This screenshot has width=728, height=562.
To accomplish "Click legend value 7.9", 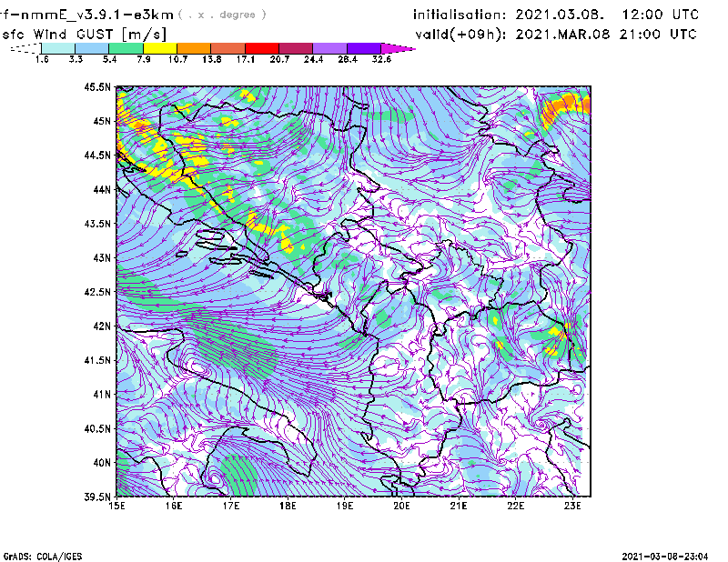I will 144,59.
